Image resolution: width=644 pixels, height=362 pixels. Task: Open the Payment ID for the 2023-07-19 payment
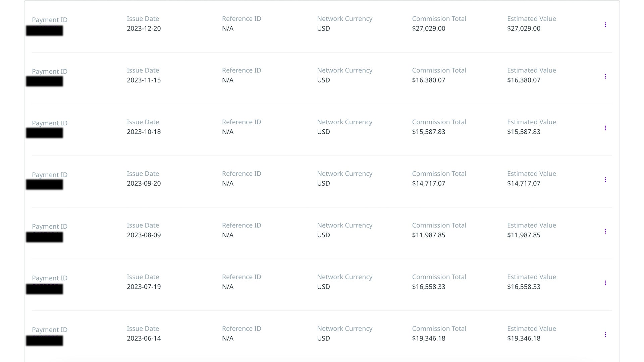tap(45, 289)
